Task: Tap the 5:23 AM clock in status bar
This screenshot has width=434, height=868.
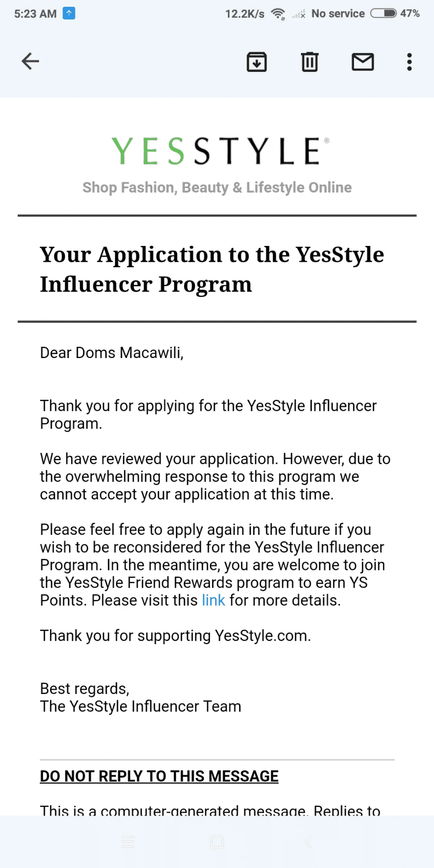Action: [35, 14]
